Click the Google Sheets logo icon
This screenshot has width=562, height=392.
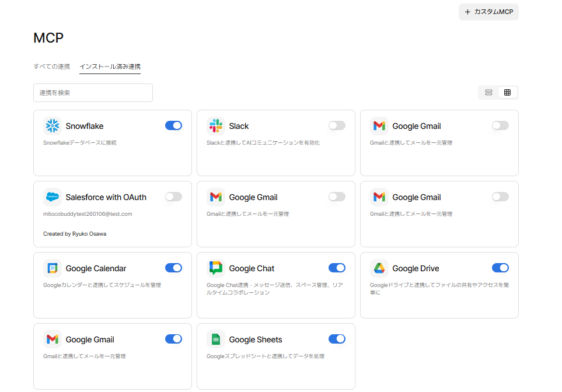pyautogui.click(x=216, y=339)
